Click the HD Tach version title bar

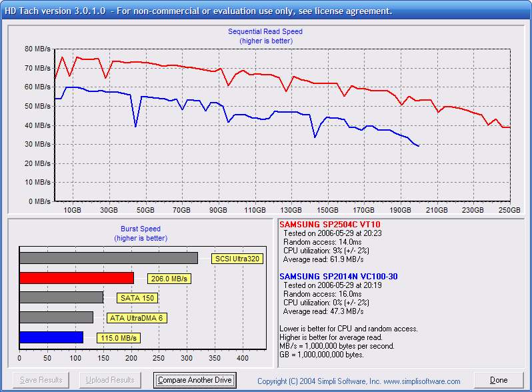266,11
